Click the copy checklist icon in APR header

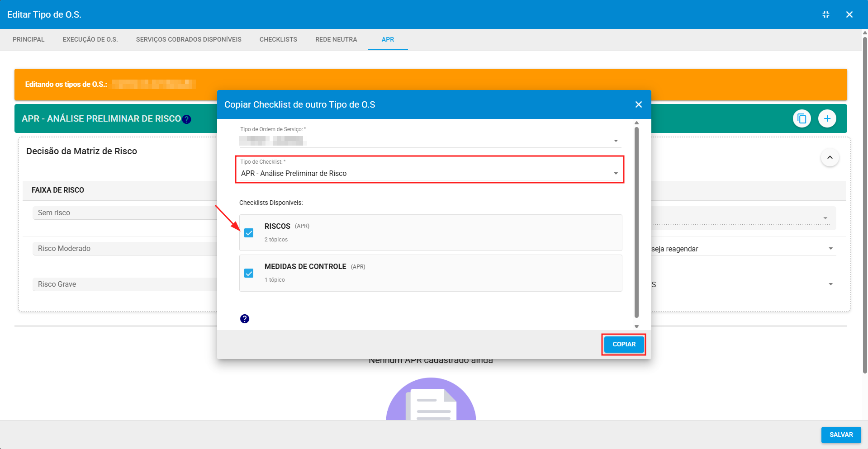[802, 119]
